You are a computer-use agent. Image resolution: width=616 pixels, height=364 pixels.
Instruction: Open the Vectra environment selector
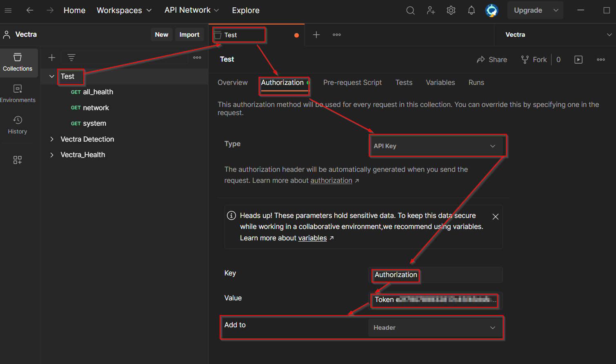click(556, 35)
